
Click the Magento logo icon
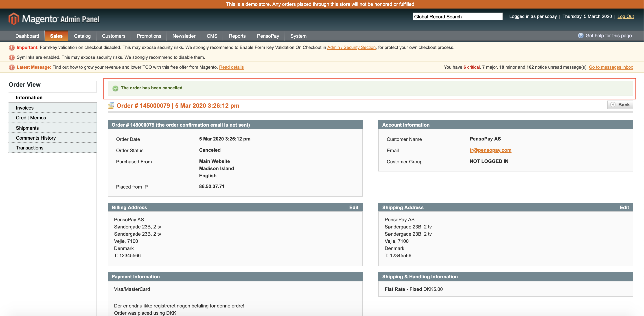click(x=14, y=19)
